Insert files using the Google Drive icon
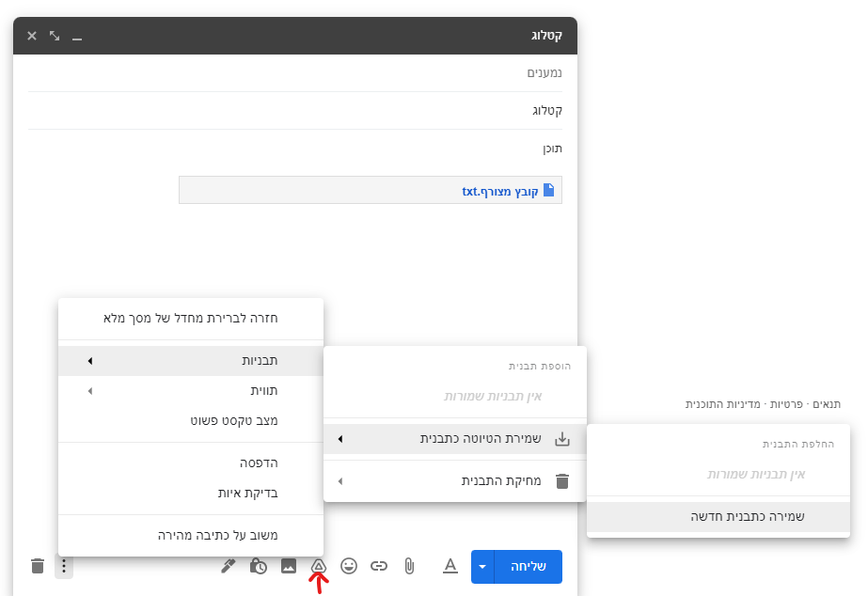The height and width of the screenshot is (596, 868). [x=318, y=566]
